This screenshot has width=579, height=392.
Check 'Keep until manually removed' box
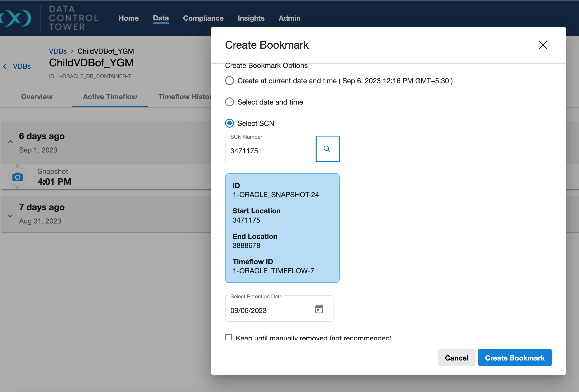(x=228, y=337)
